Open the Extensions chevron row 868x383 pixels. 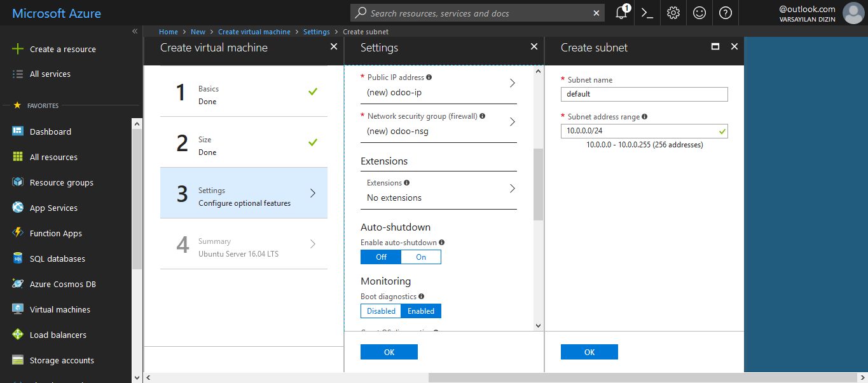(x=512, y=189)
